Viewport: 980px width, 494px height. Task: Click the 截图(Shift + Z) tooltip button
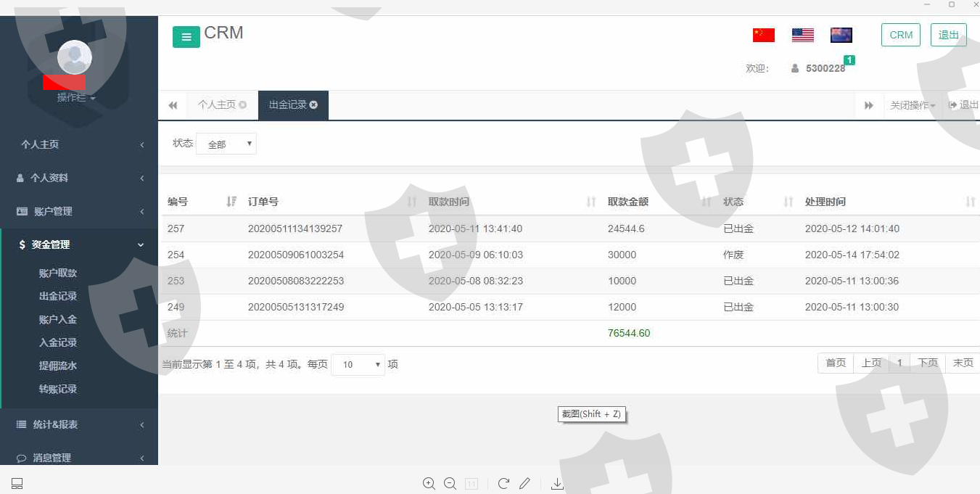(592, 414)
